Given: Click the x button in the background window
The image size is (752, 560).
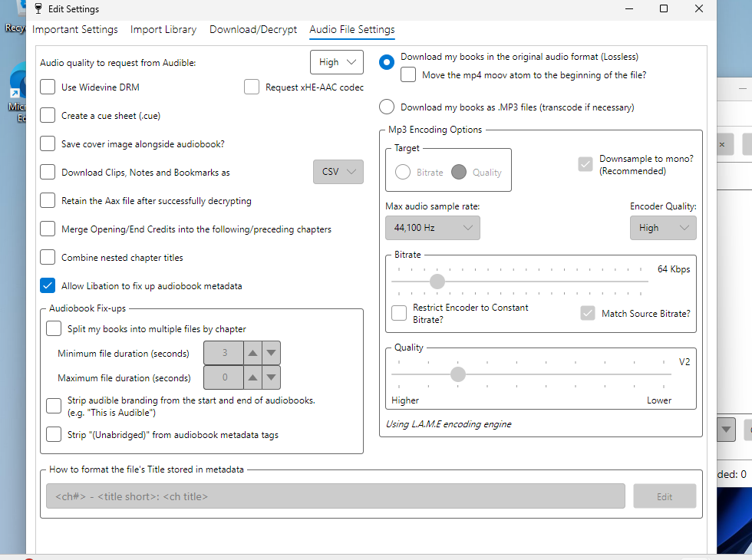Looking at the screenshot, I should coord(723,144).
